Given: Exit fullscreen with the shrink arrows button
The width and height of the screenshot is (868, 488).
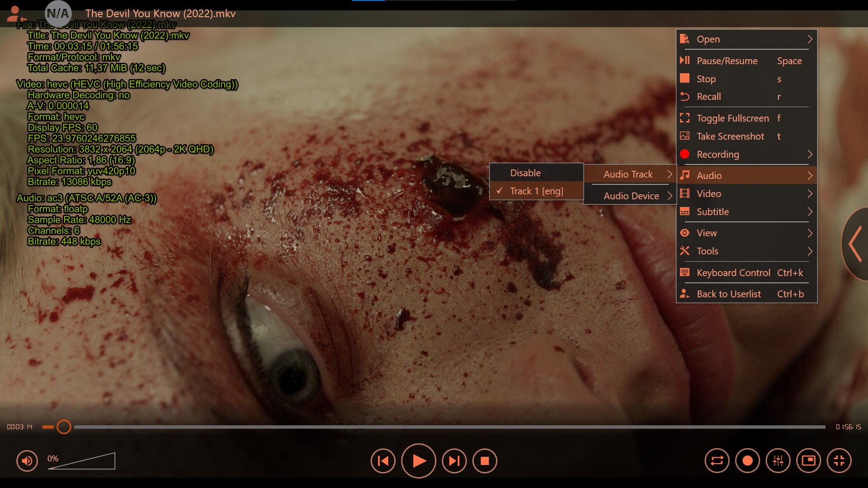Looking at the screenshot, I should coord(839,460).
